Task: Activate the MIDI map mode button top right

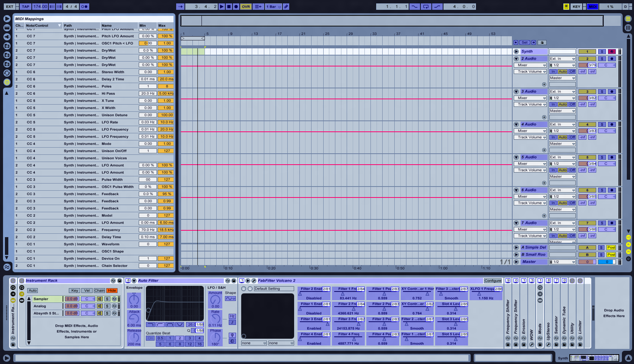Action: (x=592, y=6)
